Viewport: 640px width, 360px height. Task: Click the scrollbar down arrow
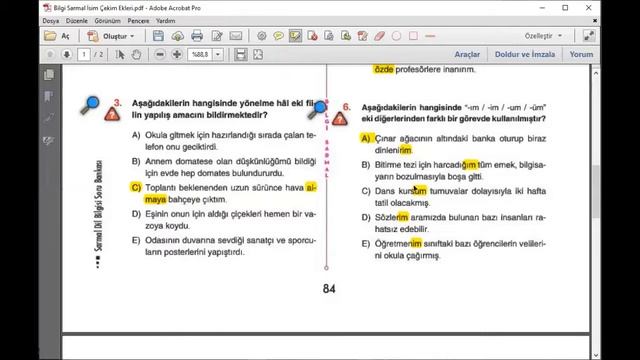click(x=596, y=356)
